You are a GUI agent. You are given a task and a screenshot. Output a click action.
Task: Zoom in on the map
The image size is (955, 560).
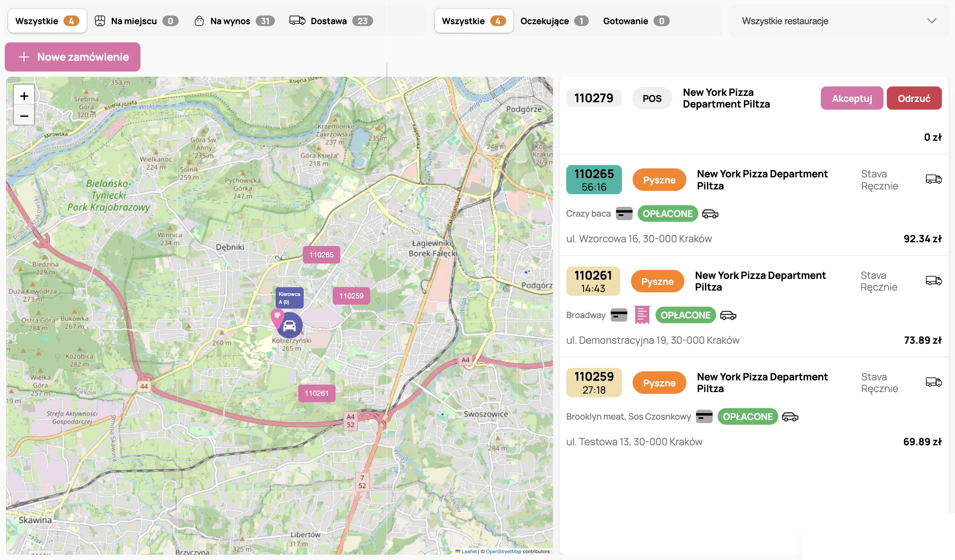24,96
